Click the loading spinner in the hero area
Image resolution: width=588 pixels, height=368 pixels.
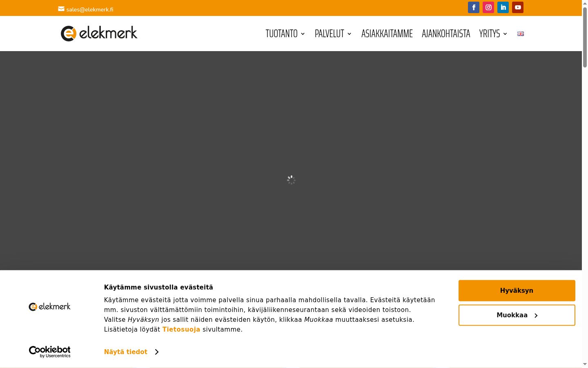tap(291, 180)
